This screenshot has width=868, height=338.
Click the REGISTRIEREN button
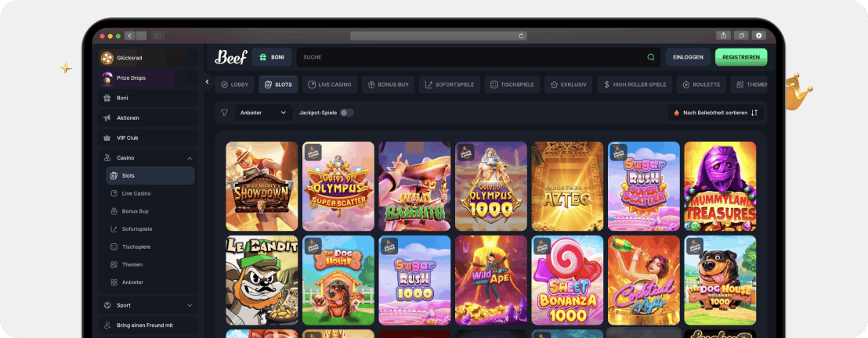(x=741, y=57)
